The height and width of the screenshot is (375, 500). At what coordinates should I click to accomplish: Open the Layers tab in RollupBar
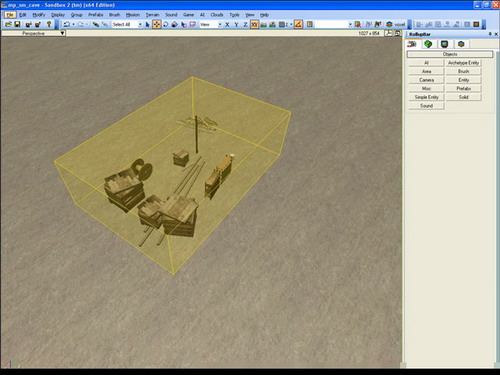[x=461, y=44]
